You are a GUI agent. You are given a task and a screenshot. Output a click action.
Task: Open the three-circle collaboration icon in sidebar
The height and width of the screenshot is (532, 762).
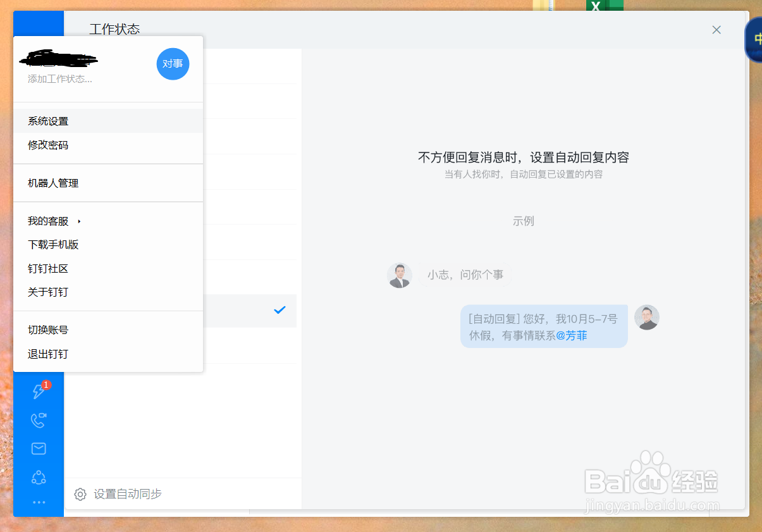[x=39, y=477]
